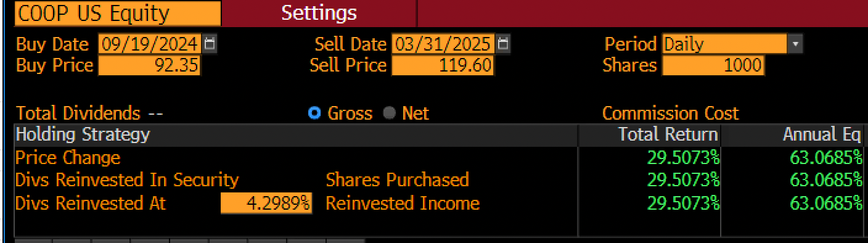This screenshot has width=868, height=243.
Task: Select the Net radio button
Action: coord(389,113)
